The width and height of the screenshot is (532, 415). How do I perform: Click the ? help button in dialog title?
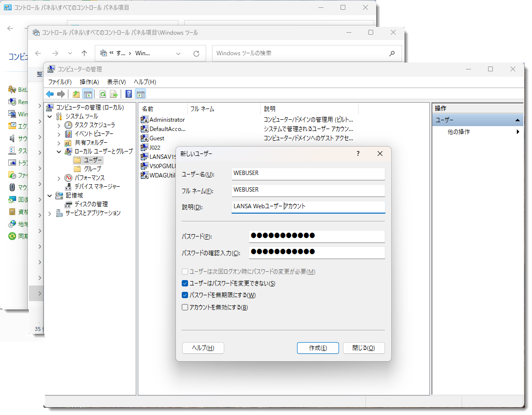tap(358, 154)
